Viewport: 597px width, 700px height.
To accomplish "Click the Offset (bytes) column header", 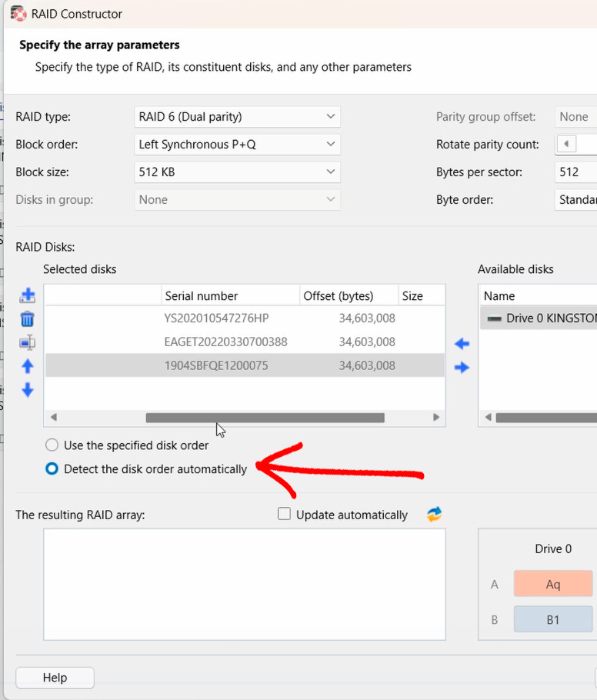I will [349, 296].
